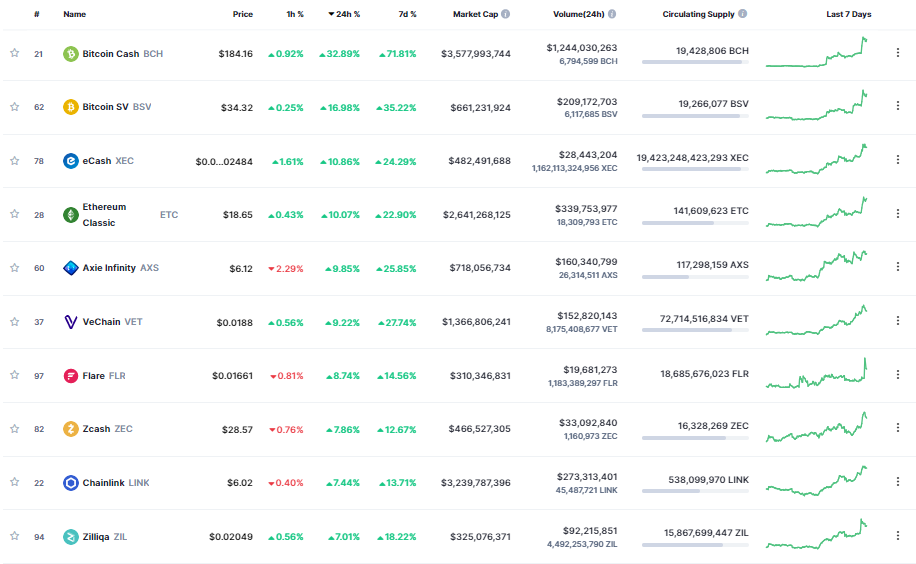This screenshot has height=564, width=916.
Task: Star Zilliqa for the watchlist
Action: point(15,535)
